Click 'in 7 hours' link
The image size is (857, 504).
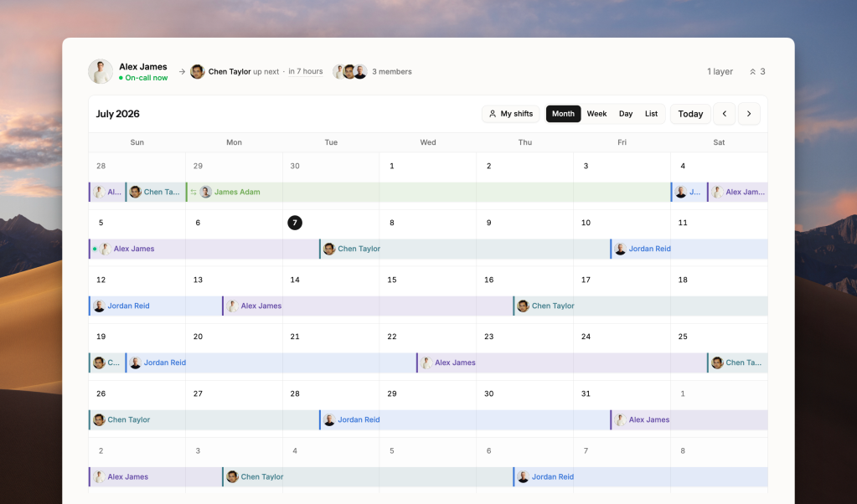(306, 71)
